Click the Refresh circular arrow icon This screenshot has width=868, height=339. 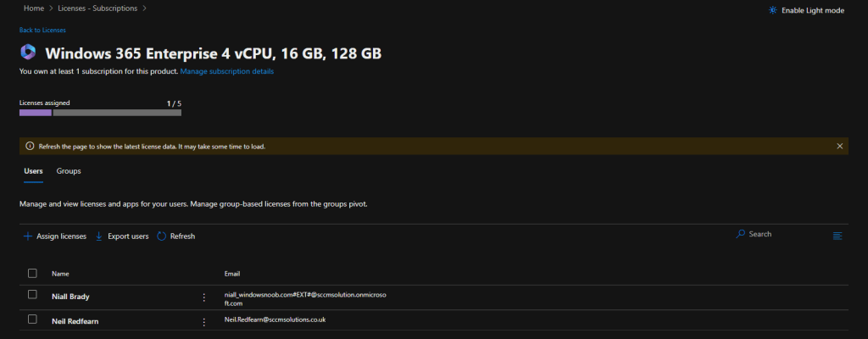[x=162, y=236]
